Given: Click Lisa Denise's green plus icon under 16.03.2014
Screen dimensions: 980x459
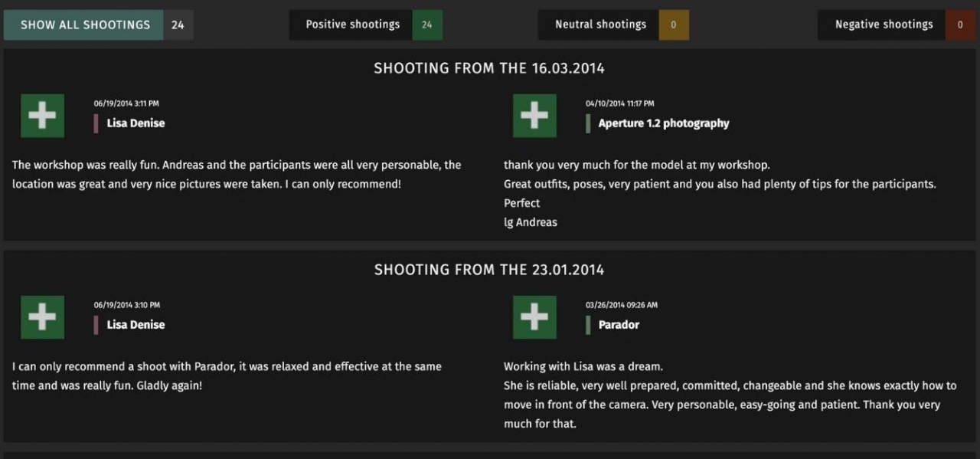Looking at the screenshot, I should coord(42,116).
